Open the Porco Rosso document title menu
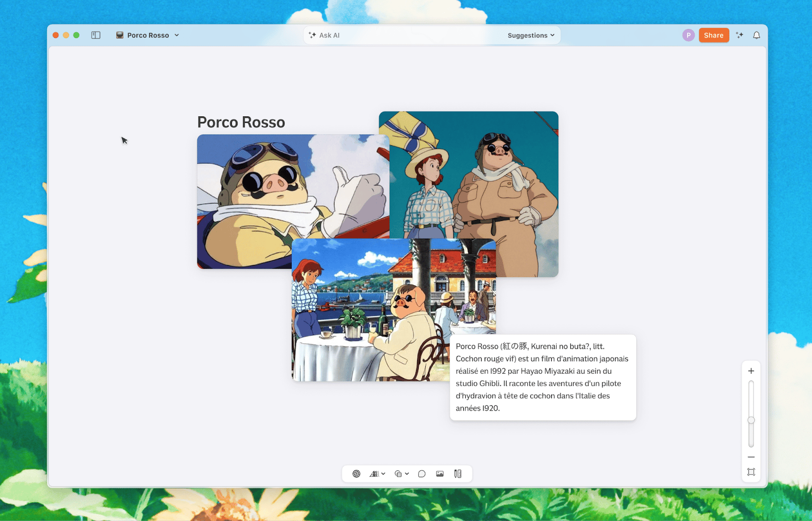The height and width of the screenshot is (521, 812). [148, 35]
